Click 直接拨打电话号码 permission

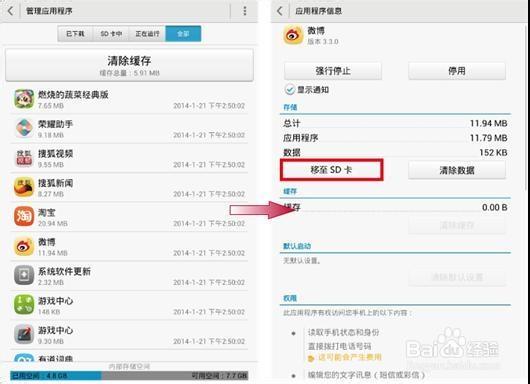(x=339, y=346)
